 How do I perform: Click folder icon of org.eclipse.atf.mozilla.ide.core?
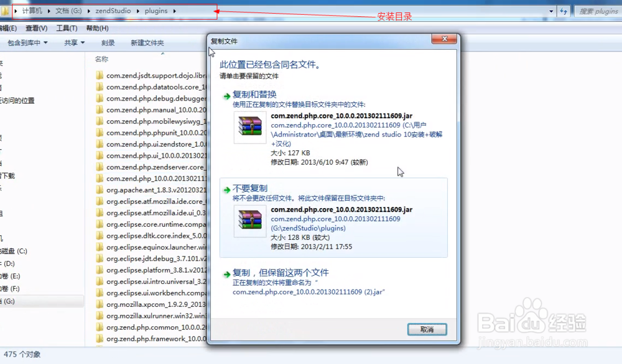100,201
